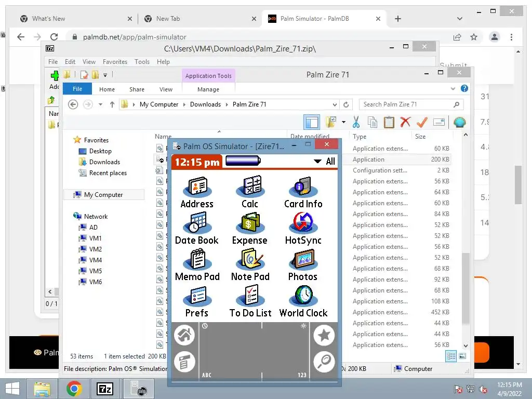
Task: Open Quick Access Toolbar customize dropdown
Action: (x=105, y=75)
